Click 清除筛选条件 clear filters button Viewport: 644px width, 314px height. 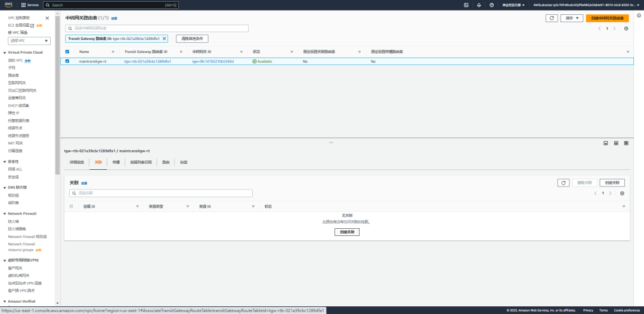[192, 39]
